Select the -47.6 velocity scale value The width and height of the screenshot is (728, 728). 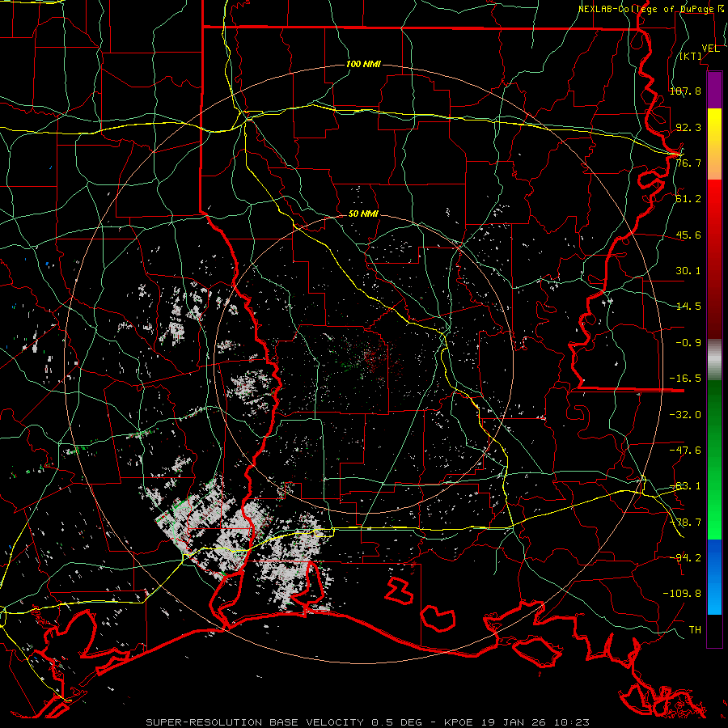685,451
